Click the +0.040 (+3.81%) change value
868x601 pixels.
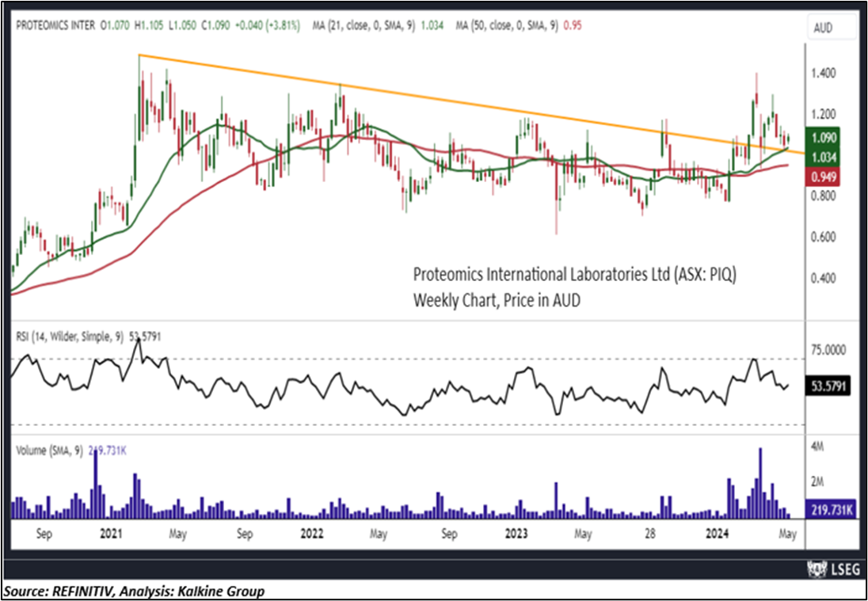(268, 25)
